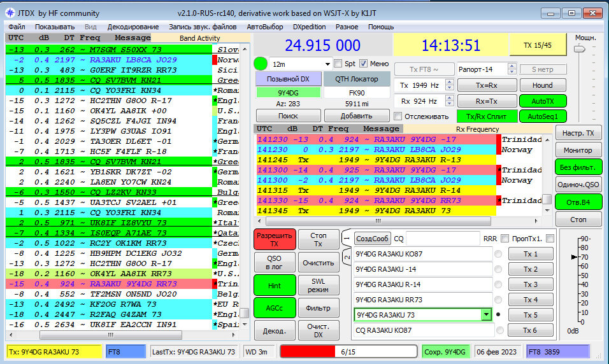The height and width of the screenshot is (364, 609).
Task: Click the Hound button
Action: (x=543, y=85)
